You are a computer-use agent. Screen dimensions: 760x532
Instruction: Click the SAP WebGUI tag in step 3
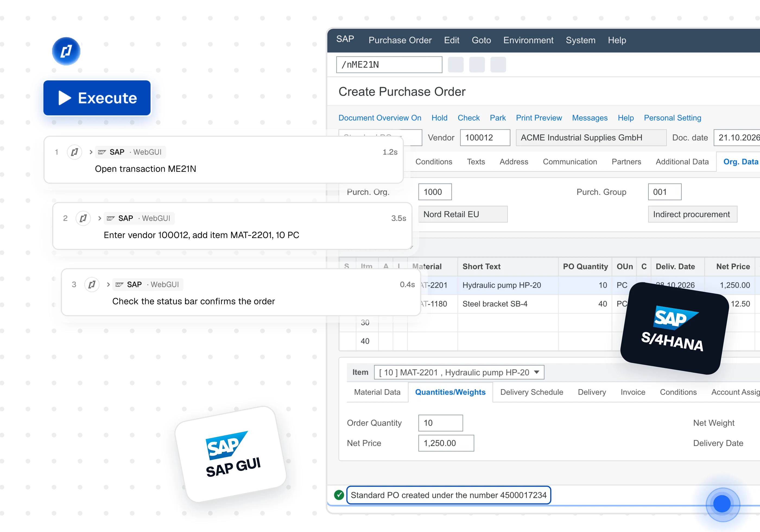point(148,284)
